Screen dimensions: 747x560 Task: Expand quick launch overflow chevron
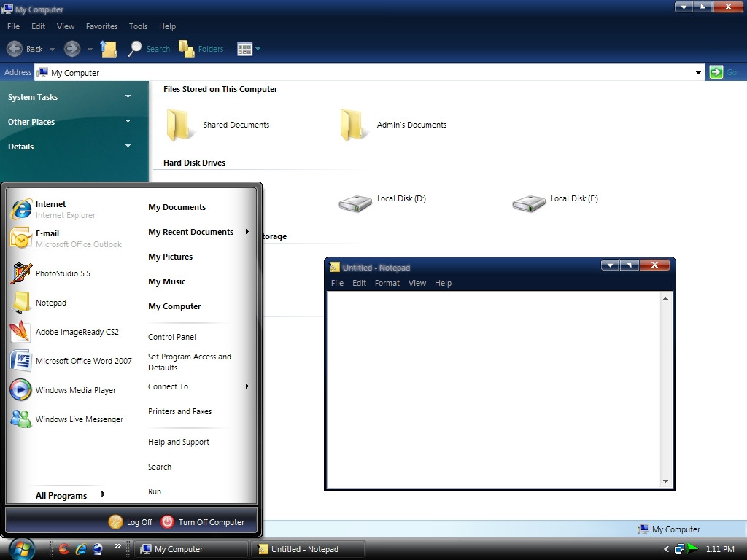117,545
